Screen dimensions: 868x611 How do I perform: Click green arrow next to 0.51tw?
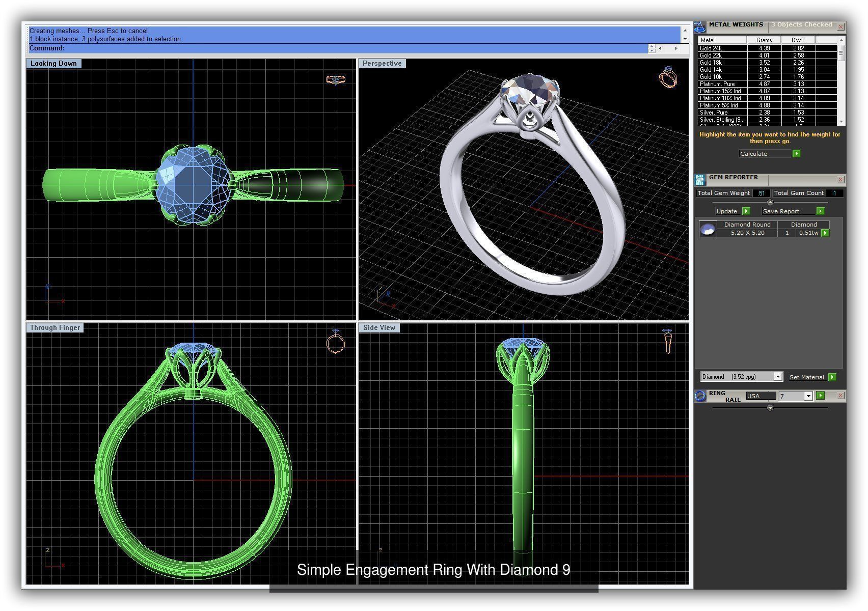click(825, 233)
